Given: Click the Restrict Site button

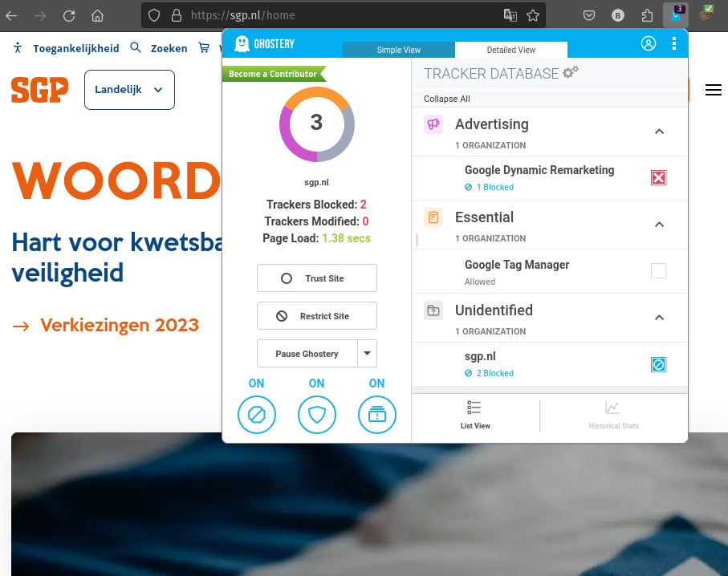Looking at the screenshot, I should click(x=317, y=315).
